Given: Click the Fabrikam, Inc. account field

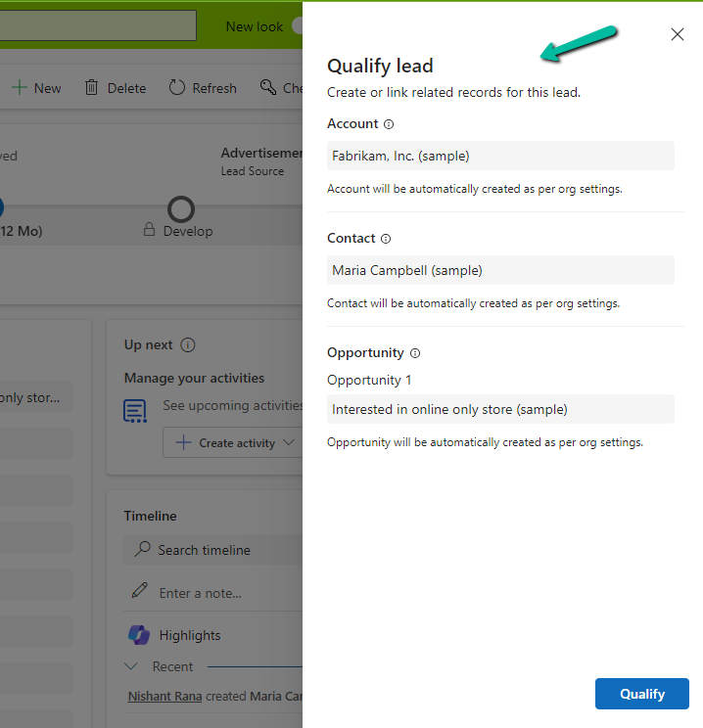Looking at the screenshot, I should click(x=500, y=156).
